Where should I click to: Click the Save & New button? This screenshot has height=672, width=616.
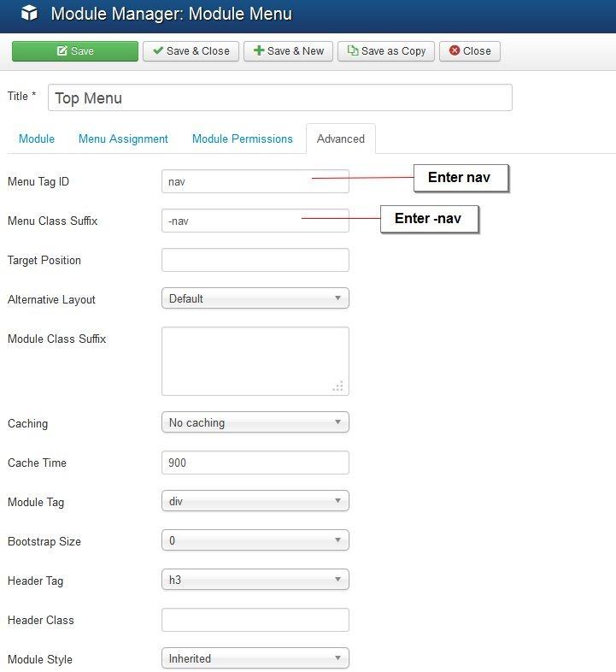pyautogui.click(x=287, y=51)
